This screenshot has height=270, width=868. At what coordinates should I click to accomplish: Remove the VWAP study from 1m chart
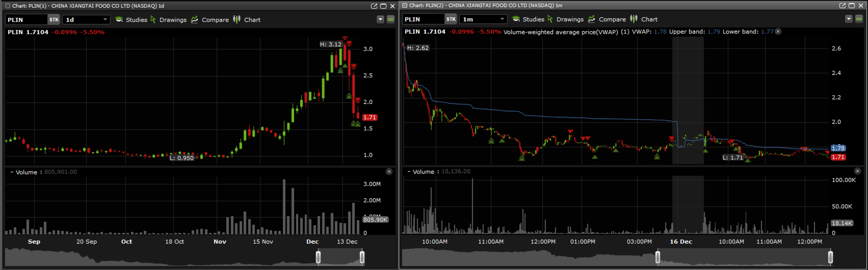778,31
